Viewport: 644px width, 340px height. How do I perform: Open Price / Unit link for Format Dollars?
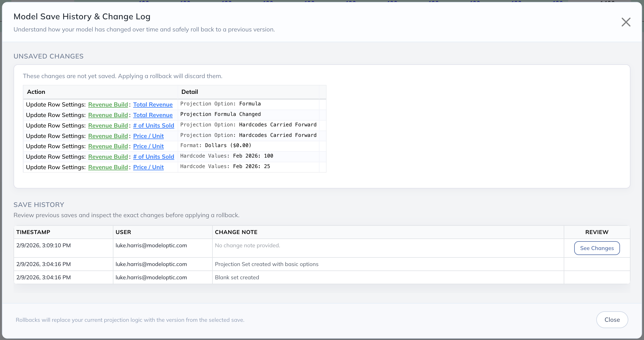pyautogui.click(x=148, y=146)
